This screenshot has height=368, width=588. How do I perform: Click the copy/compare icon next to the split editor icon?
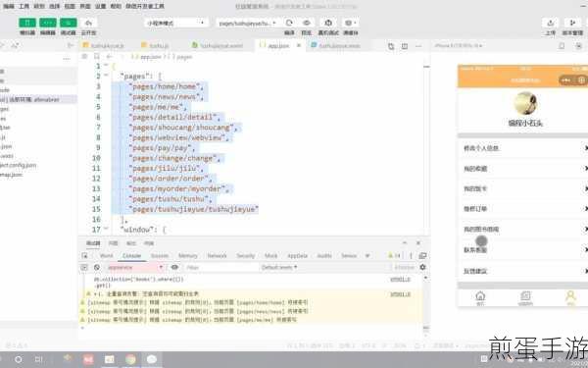pyautogui.click(x=391, y=46)
